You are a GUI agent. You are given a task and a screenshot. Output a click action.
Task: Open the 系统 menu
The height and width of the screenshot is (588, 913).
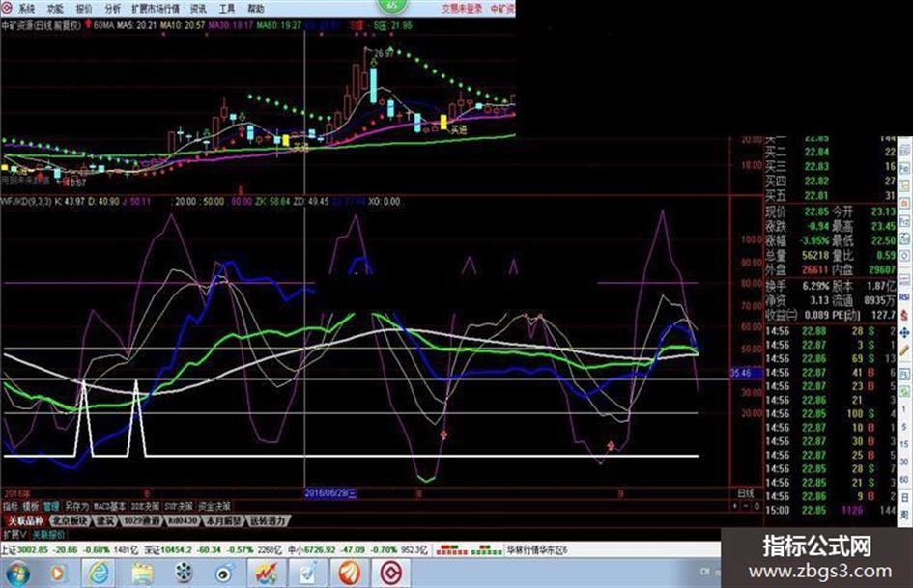(x=27, y=8)
